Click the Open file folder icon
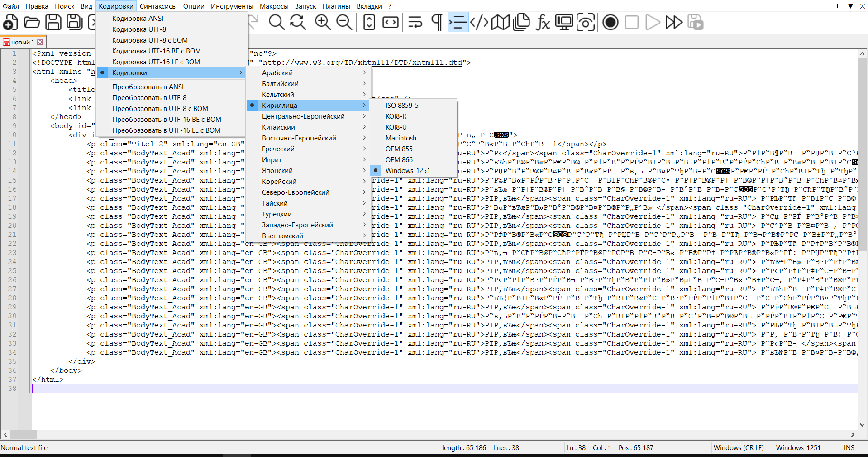Image resolution: width=868 pixels, height=457 pixels. point(32,22)
